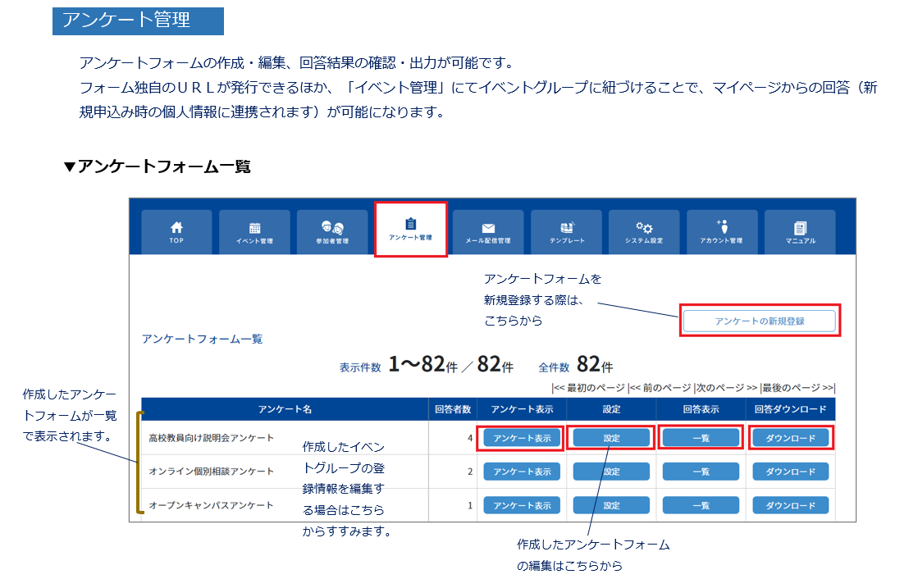
Task: Open the システム設定 gears tab
Action: (x=644, y=232)
